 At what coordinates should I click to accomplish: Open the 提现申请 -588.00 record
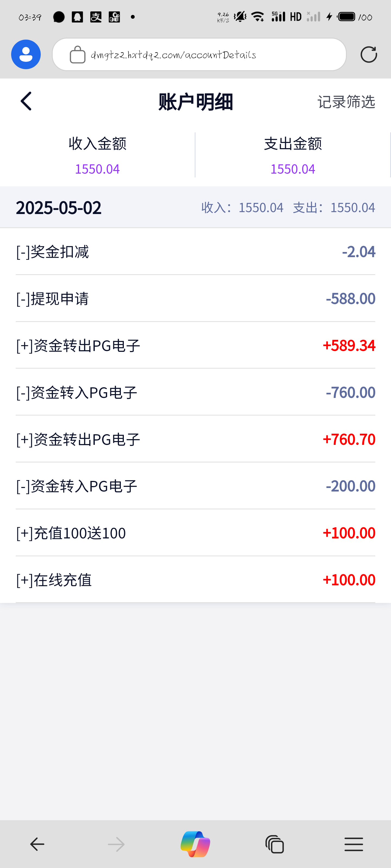pos(195,299)
